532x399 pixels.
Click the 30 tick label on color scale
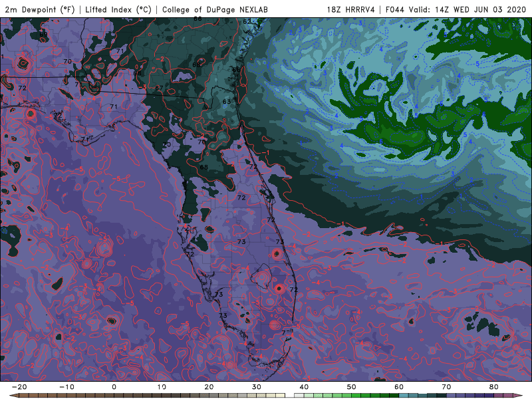(257, 387)
